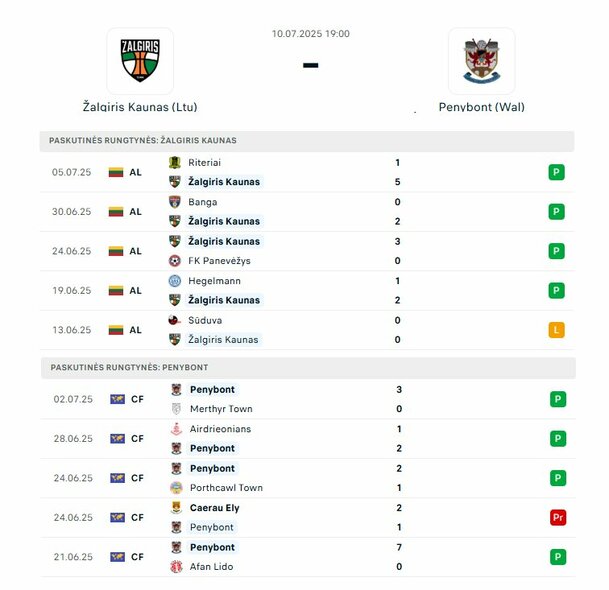Click the Sūduva club logo
The width and height of the screenshot is (609, 590).
[175, 320]
